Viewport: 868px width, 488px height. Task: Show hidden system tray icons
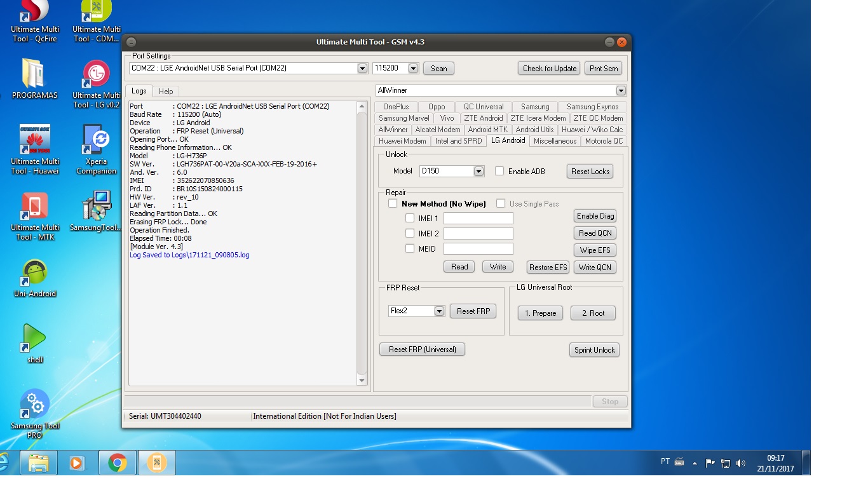coord(695,463)
